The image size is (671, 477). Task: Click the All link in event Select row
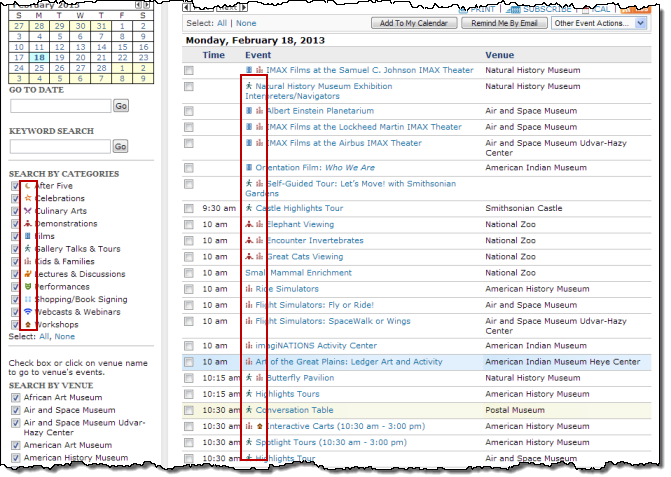tap(222, 23)
